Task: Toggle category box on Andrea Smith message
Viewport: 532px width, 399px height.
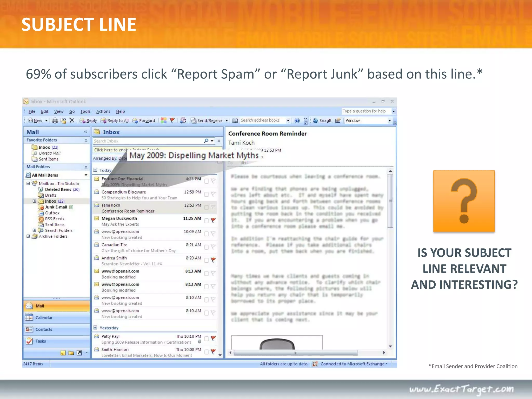Action: point(207,260)
